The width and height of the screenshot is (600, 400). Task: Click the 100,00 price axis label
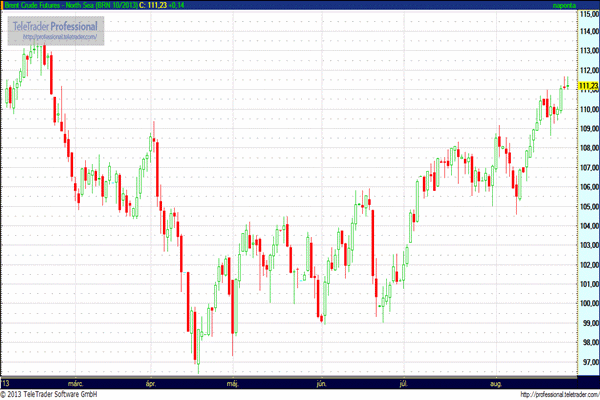click(588, 303)
